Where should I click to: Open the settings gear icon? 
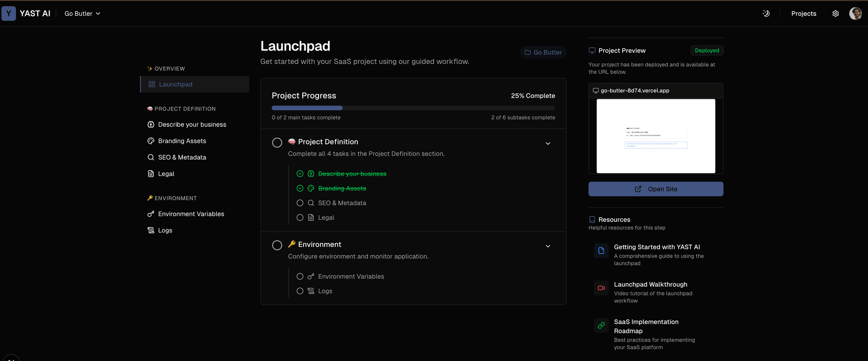pyautogui.click(x=835, y=14)
